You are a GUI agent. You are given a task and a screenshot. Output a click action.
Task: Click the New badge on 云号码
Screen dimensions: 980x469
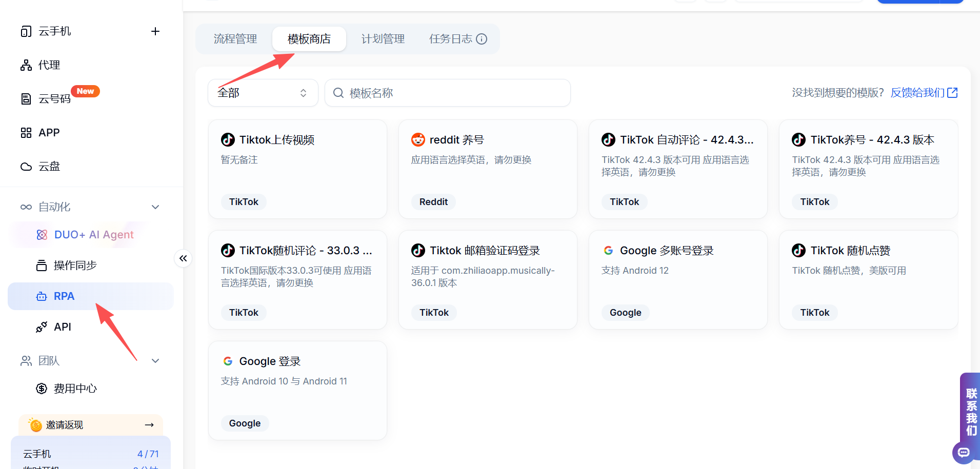point(85,91)
